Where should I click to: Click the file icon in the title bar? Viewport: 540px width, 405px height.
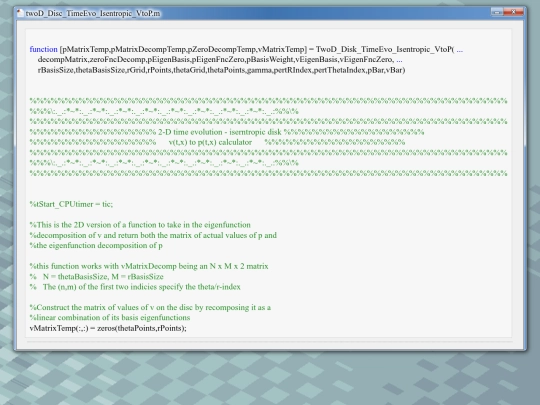point(20,13)
